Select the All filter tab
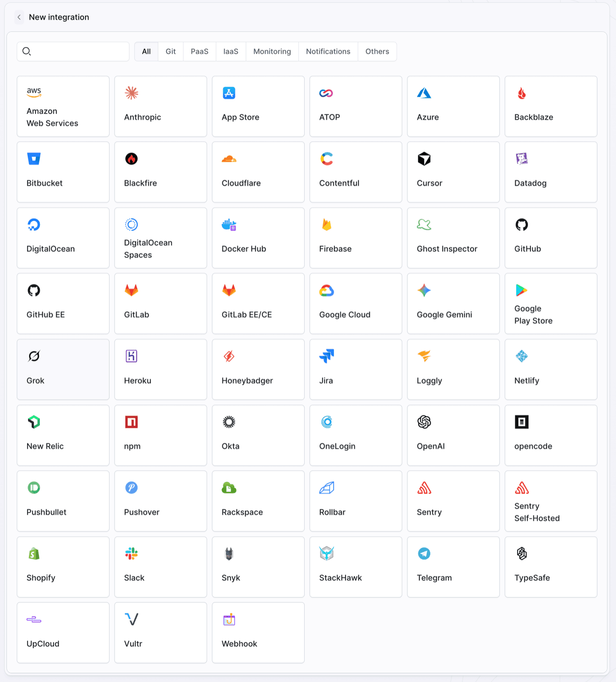Viewport: 616px width, 682px height. [x=147, y=52]
